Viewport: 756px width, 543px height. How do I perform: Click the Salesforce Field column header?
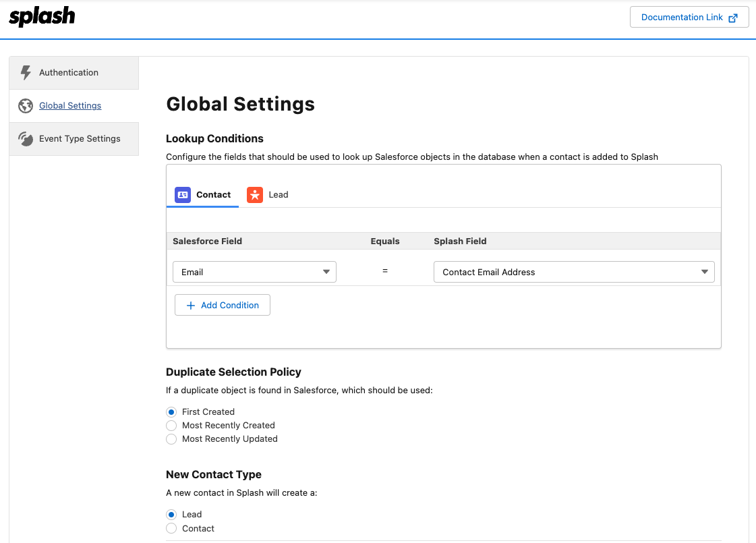[207, 241]
